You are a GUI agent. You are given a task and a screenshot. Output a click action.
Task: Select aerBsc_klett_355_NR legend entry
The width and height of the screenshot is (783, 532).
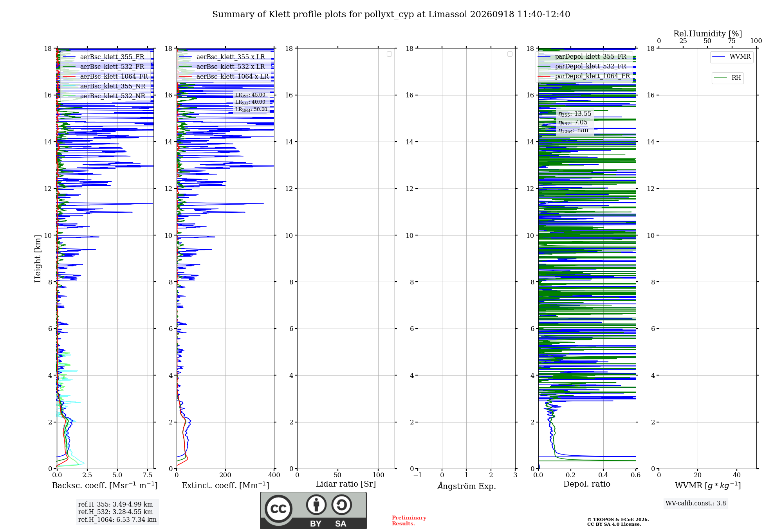104,86
